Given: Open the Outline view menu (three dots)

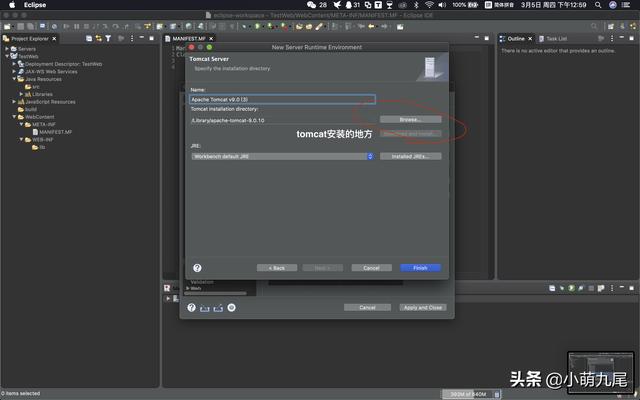Looking at the screenshot, I should [x=611, y=38].
